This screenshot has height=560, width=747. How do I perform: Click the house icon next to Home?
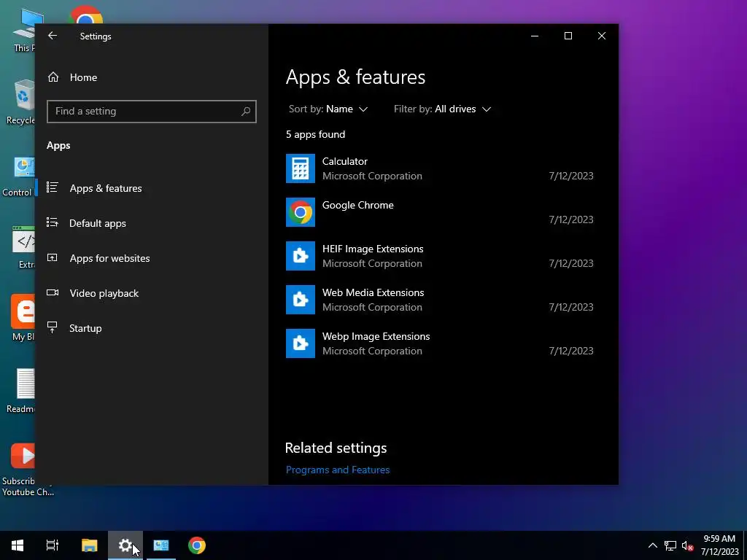coord(53,77)
